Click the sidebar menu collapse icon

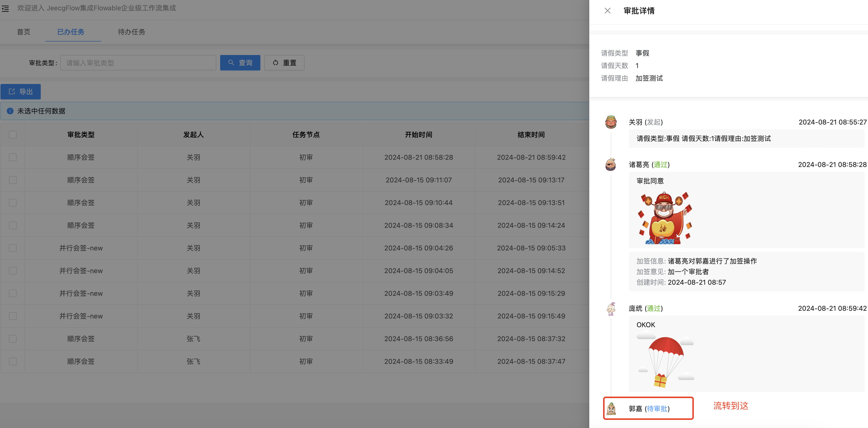coord(5,8)
